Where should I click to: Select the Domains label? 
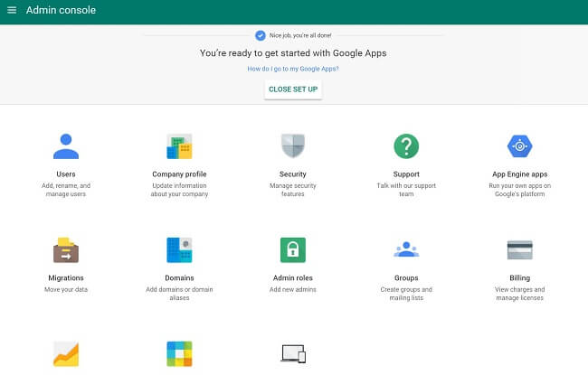coord(179,278)
